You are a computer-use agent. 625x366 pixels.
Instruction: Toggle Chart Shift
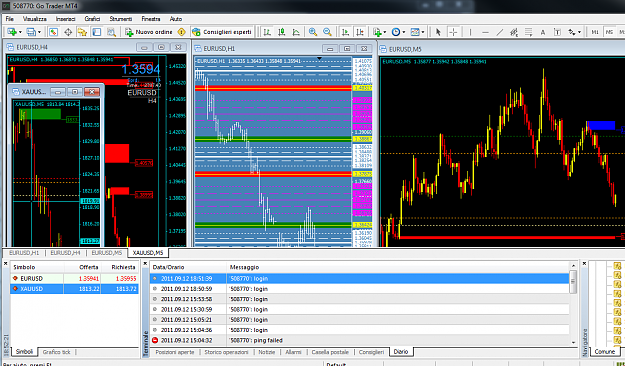360,32
